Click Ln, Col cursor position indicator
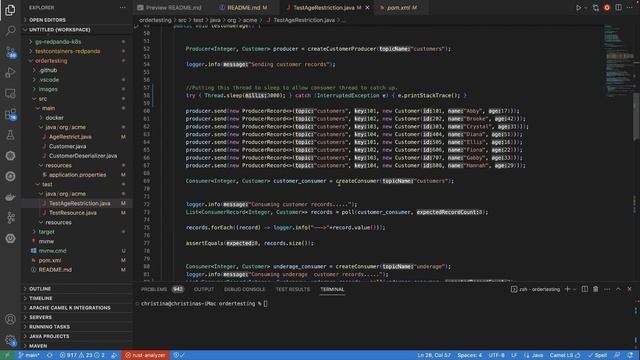 [434, 355]
